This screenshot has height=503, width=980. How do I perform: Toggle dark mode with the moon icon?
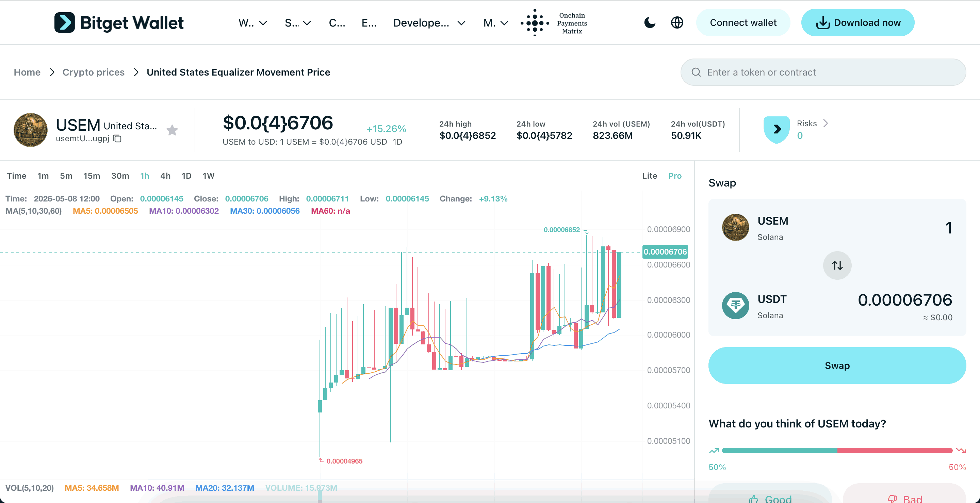[x=650, y=23]
